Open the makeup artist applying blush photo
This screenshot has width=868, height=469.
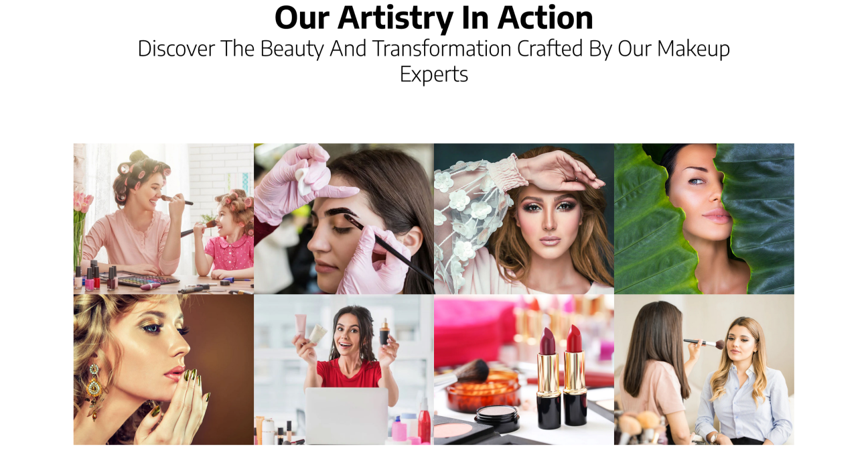(x=704, y=369)
